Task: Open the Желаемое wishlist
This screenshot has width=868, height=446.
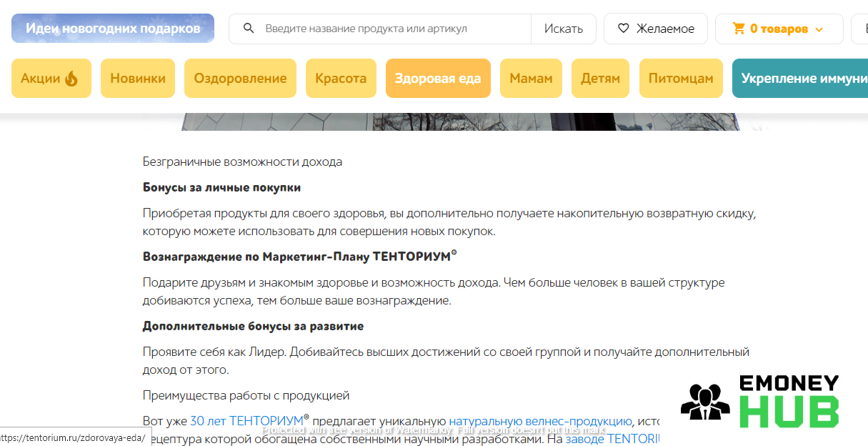Action: tap(656, 29)
